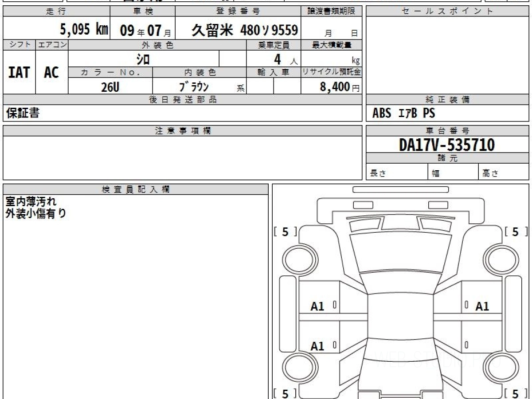Click the A1 mark on right front door
The height and width of the screenshot is (399, 532).
click(482, 306)
